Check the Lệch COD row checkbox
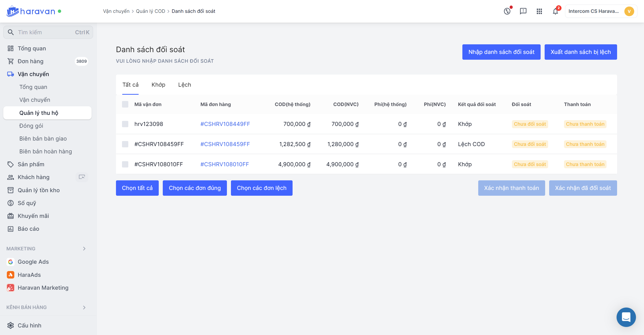 click(125, 144)
